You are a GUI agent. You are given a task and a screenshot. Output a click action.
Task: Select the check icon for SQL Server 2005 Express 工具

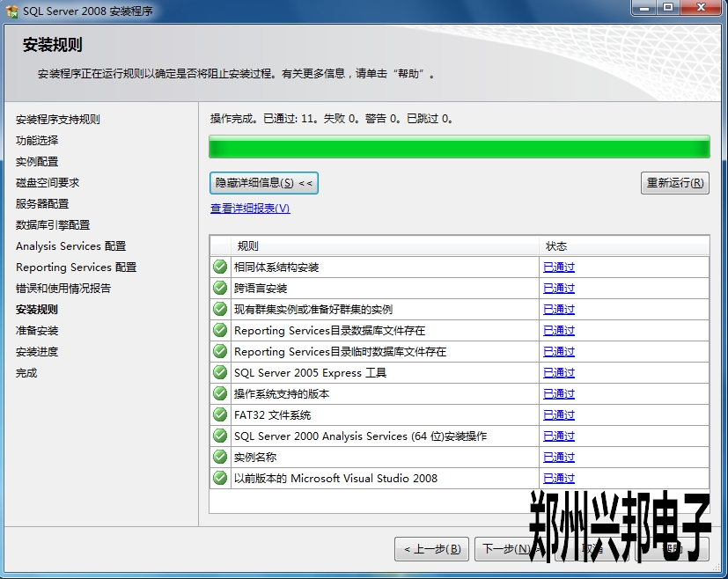[x=220, y=372]
